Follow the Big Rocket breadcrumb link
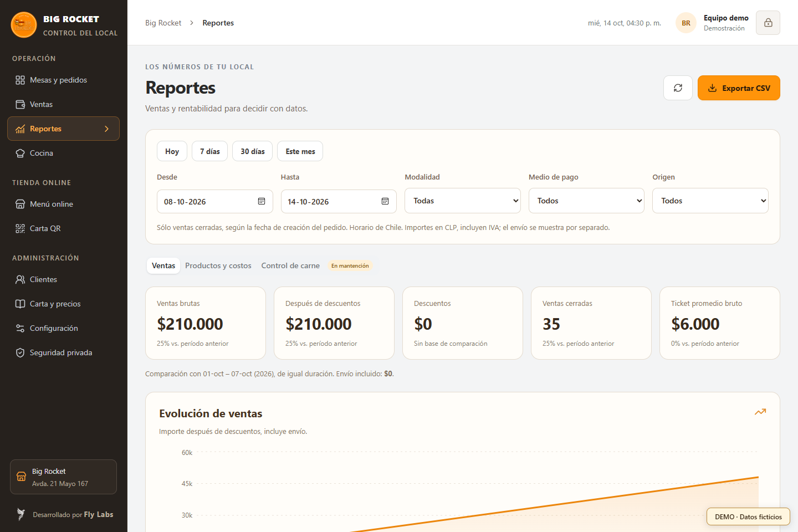798x532 pixels. coord(163,23)
